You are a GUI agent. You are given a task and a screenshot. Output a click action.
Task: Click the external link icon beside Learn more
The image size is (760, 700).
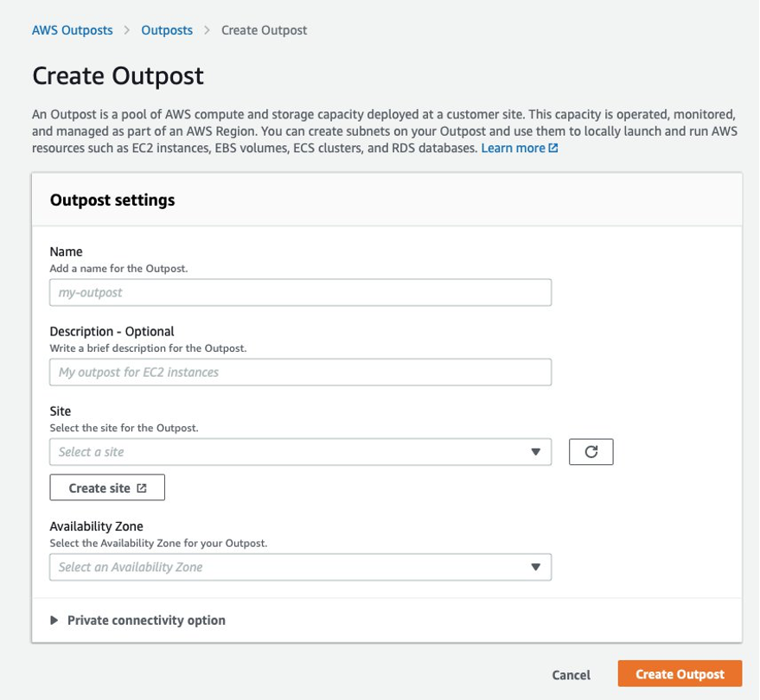pos(551,148)
